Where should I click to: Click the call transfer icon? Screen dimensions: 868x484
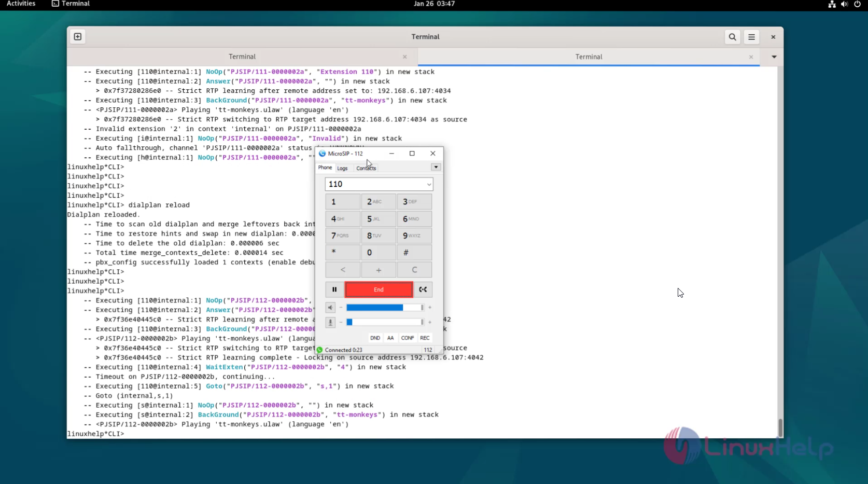point(423,289)
